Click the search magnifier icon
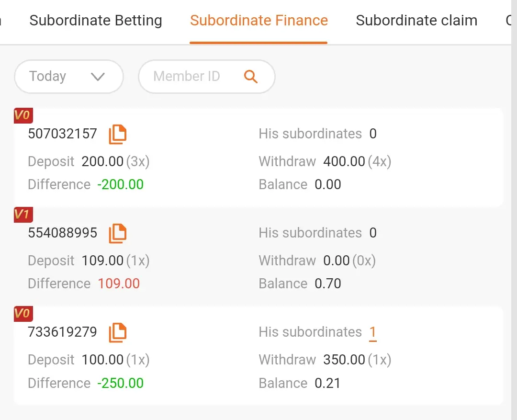The width and height of the screenshot is (517, 420). (x=250, y=77)
